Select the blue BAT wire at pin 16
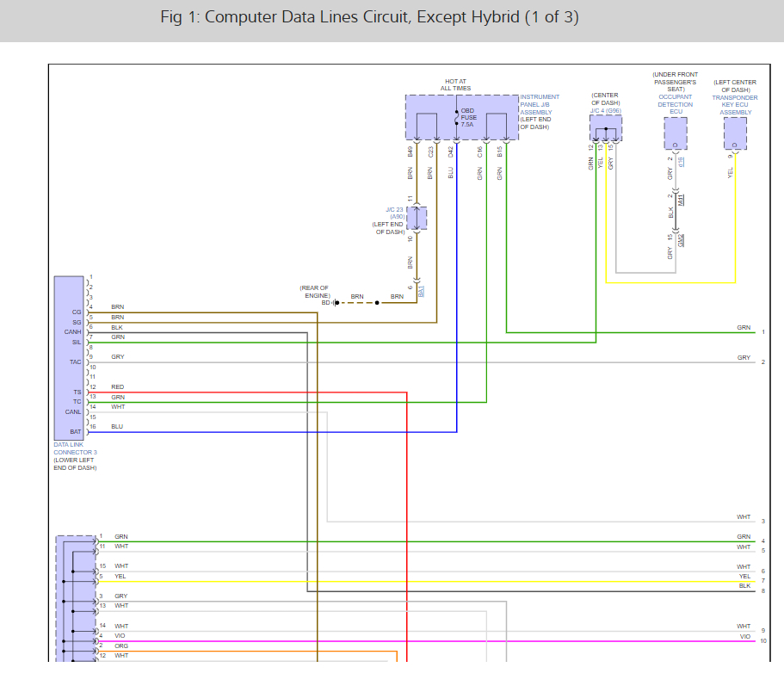Image resolution: width=784 pixels, height=692 pixels. [258, 432]
